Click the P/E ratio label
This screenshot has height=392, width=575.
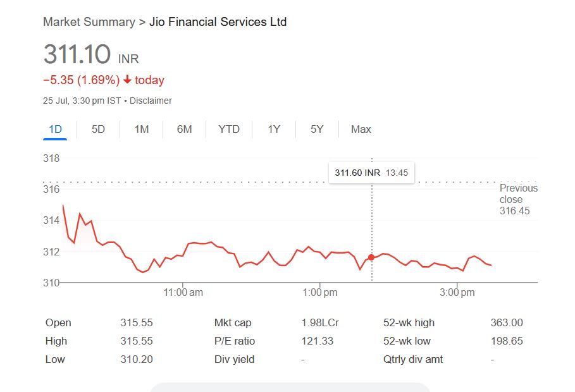point(235,341)
